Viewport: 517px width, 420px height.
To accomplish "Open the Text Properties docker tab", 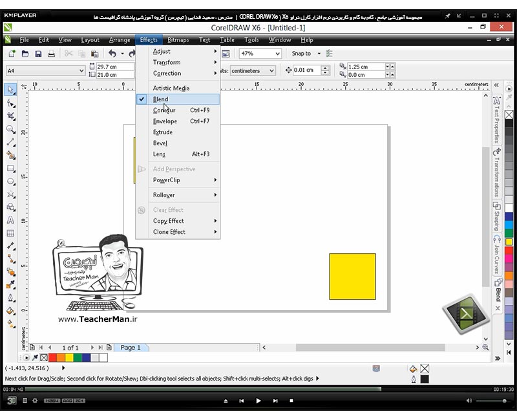I will coord(497,120).
